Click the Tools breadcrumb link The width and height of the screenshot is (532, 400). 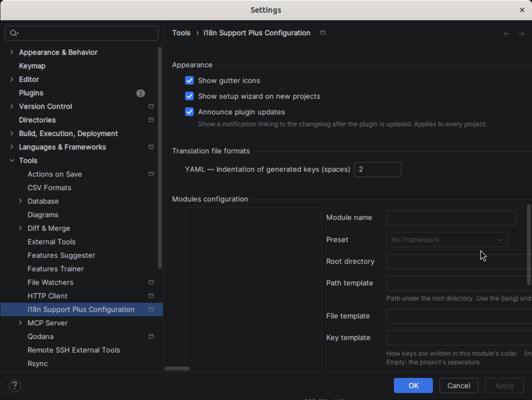pyautogui.click(x=181, y=33)
